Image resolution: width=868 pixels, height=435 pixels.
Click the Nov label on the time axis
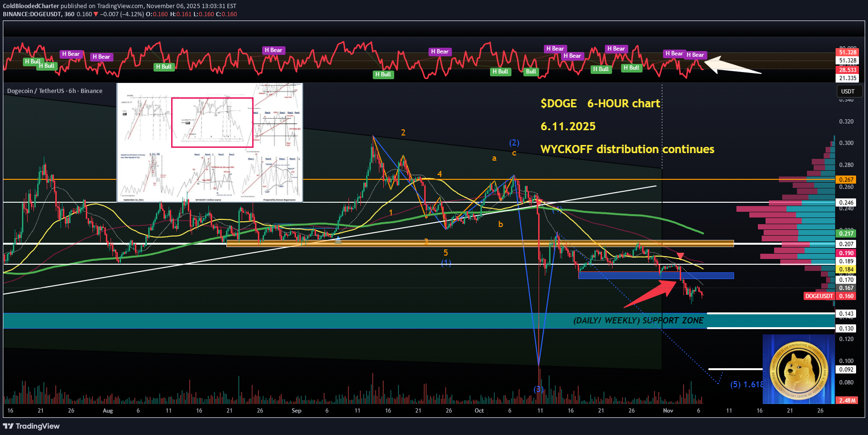pos(668,411)
